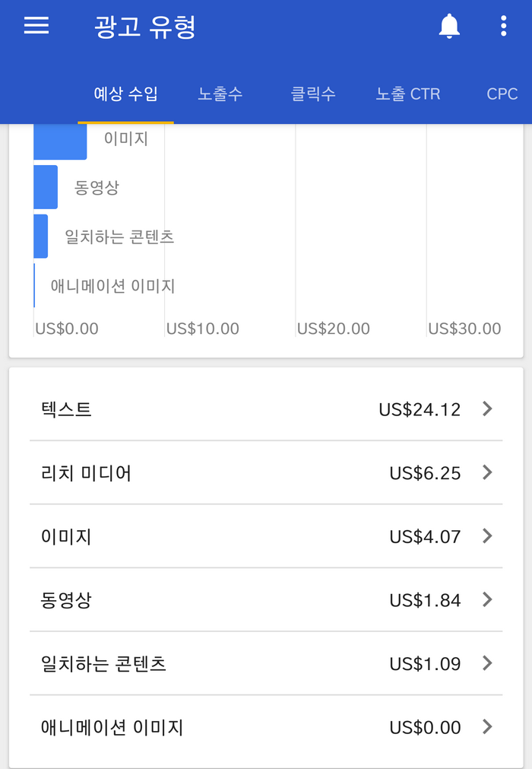Select the CPC tab
The image size is (532, 769).
coord(502,94)
